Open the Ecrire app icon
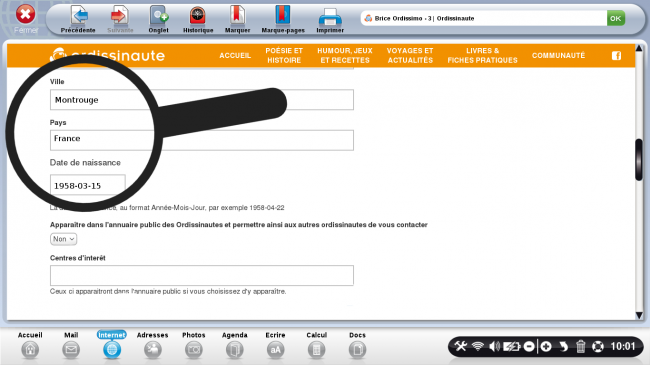This screenshot has width=650, height=365. coord(275,350)
